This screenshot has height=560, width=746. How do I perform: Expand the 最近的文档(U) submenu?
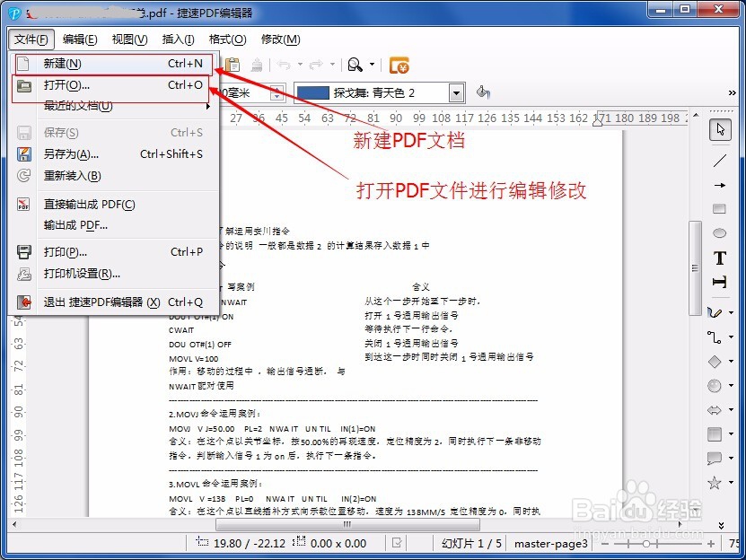[x=112, y=106]
